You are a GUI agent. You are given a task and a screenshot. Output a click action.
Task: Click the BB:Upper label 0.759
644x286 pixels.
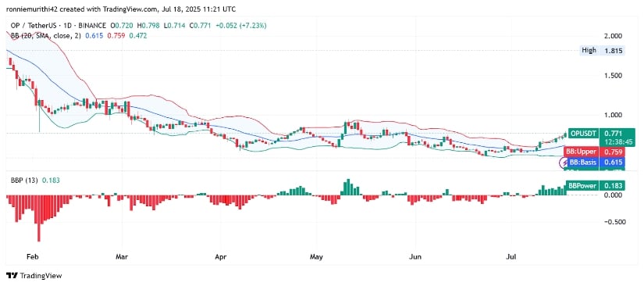tap(594, 152)
